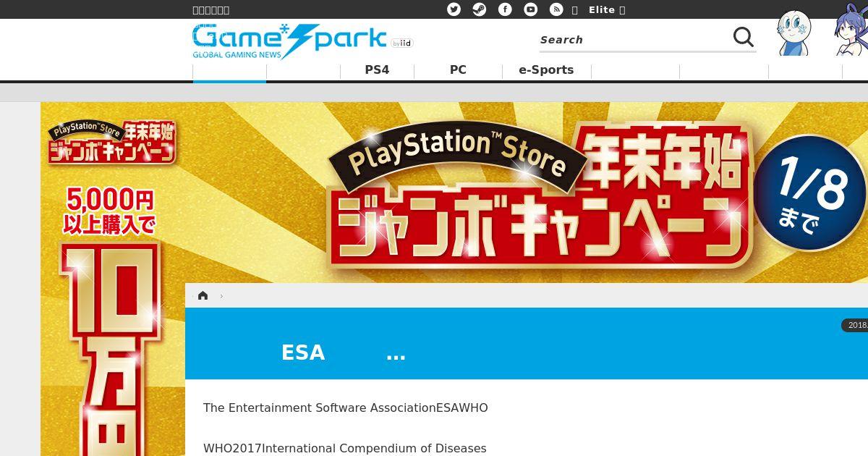Click the Game Spark logo
Image resolution: width=868 pixels, height=456 pixels.
(289, 41)
